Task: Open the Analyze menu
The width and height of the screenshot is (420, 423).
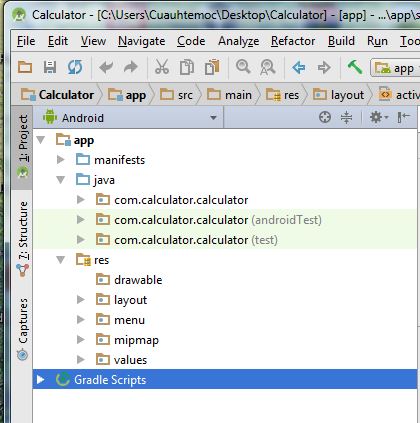Action: [x=239, y=41]
